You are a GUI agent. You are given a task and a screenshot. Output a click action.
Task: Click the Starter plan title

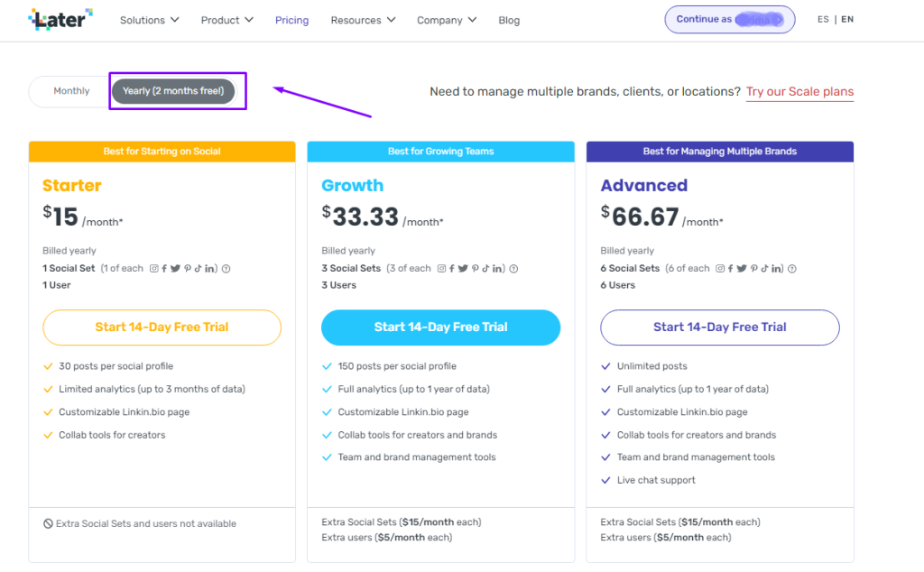click(x=72, y=186)
